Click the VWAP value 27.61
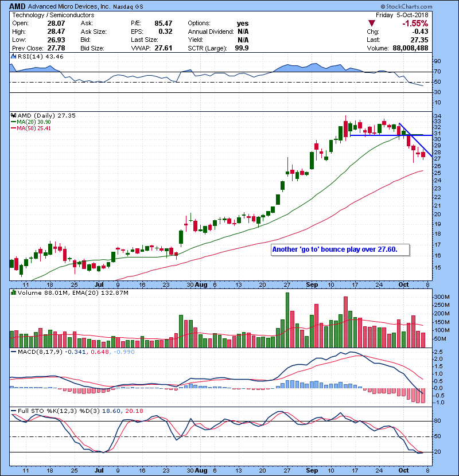459x476 pixels. pos(163,48)
